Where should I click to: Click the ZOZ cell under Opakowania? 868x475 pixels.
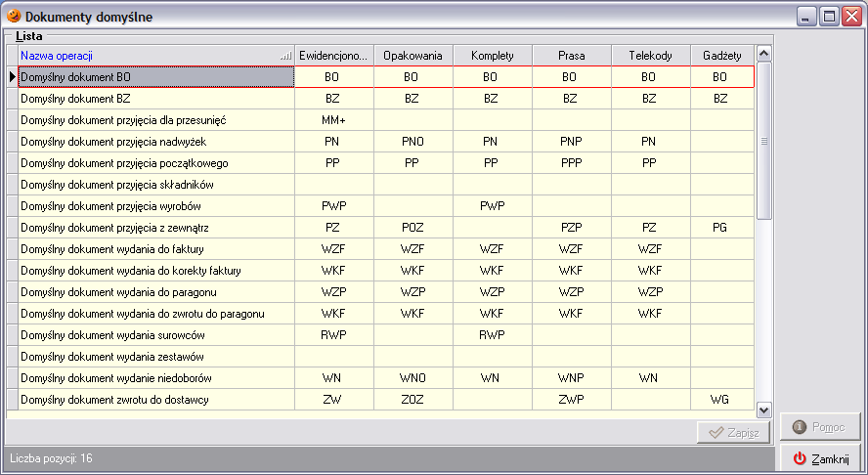click(413, 400)
